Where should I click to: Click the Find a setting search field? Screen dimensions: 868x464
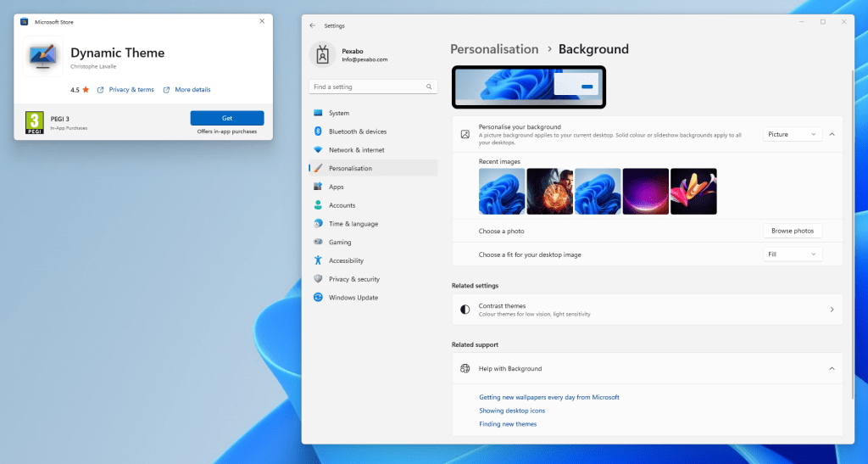pos(373,87)
